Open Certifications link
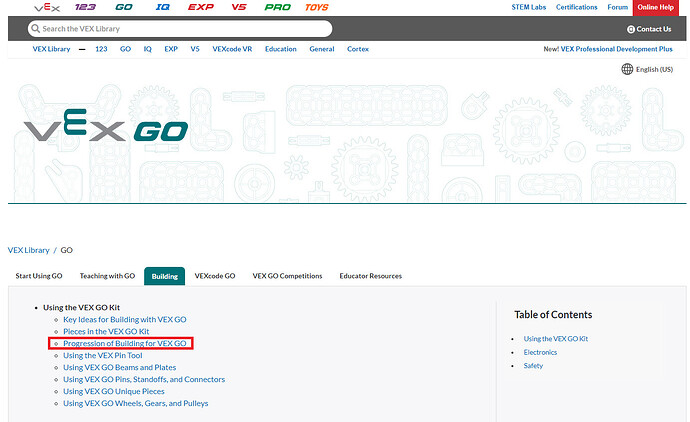 (576, 7)
